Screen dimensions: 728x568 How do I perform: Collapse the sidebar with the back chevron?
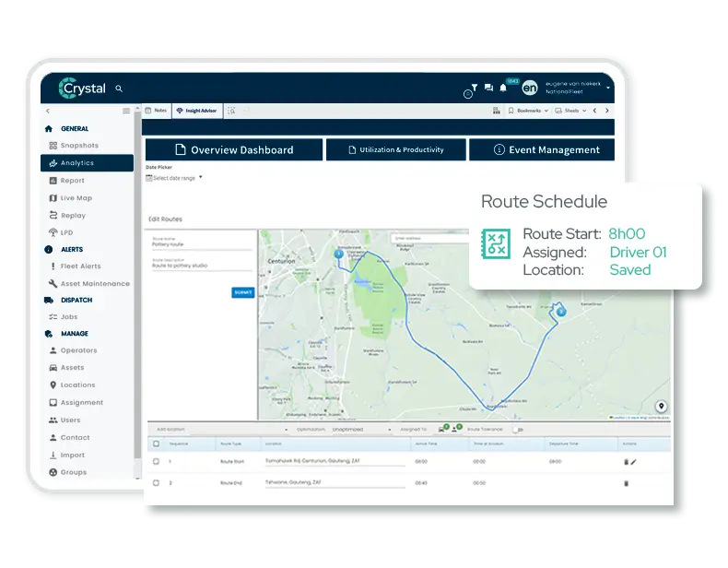click(48, 111)
